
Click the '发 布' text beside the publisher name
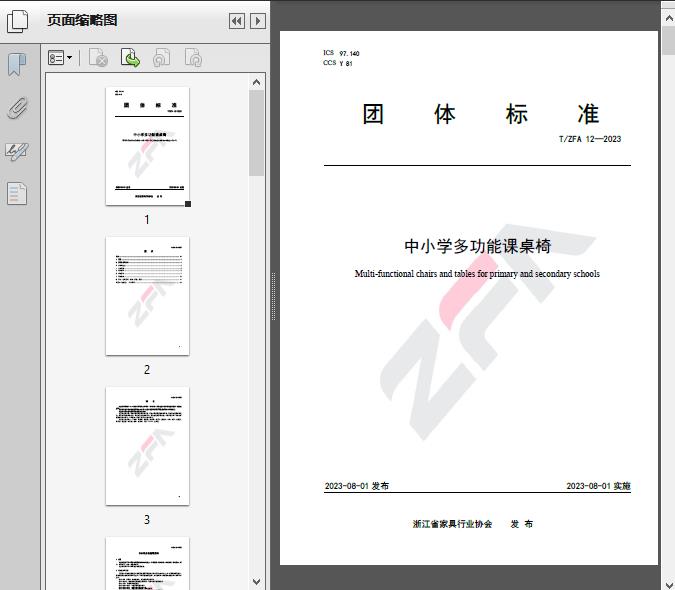tap(522, 524)
